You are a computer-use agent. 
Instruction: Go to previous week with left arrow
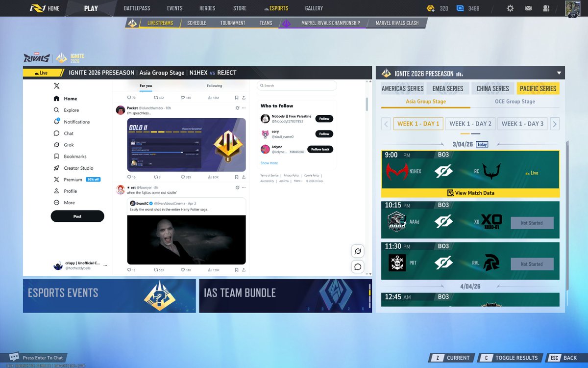pos(386,124)
